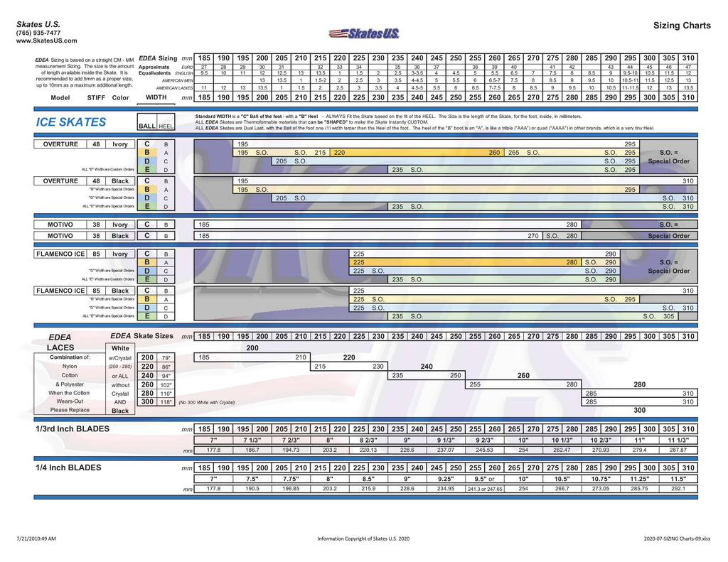Click the (765) 935-7477 phone number
Image resolution: width=728 pixels, height=562 pixels.
point(38,33)
